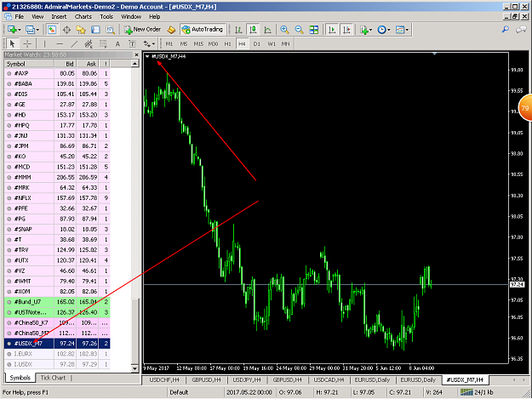Click the connection status 24/1 kb indicator
This screenshot has height=399, width=532.
pos(477,392)
